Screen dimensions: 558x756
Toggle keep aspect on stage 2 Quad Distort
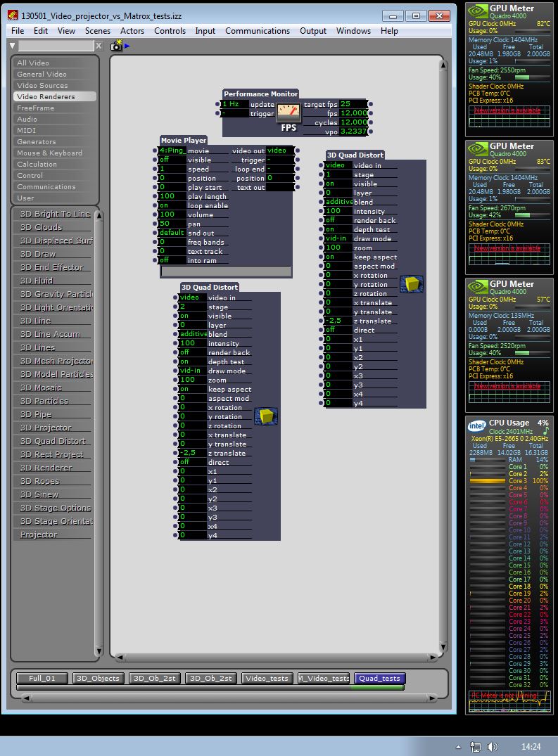(x=192, y=389)
